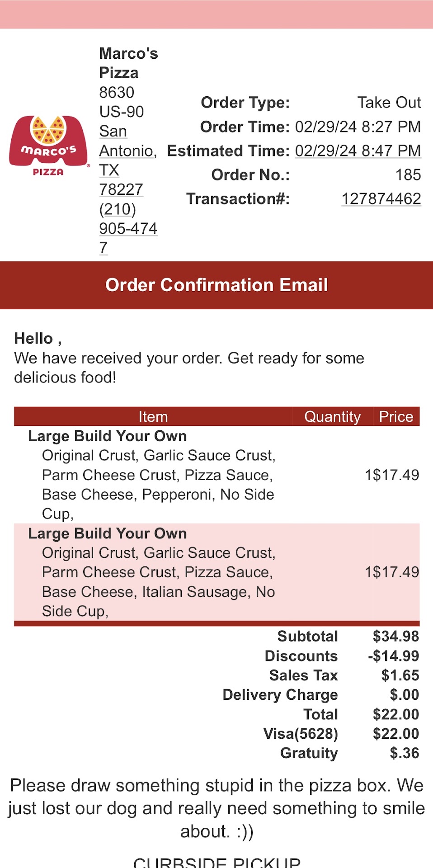
Task: Click the pizza box drawing request note
Action: (216, 808)
